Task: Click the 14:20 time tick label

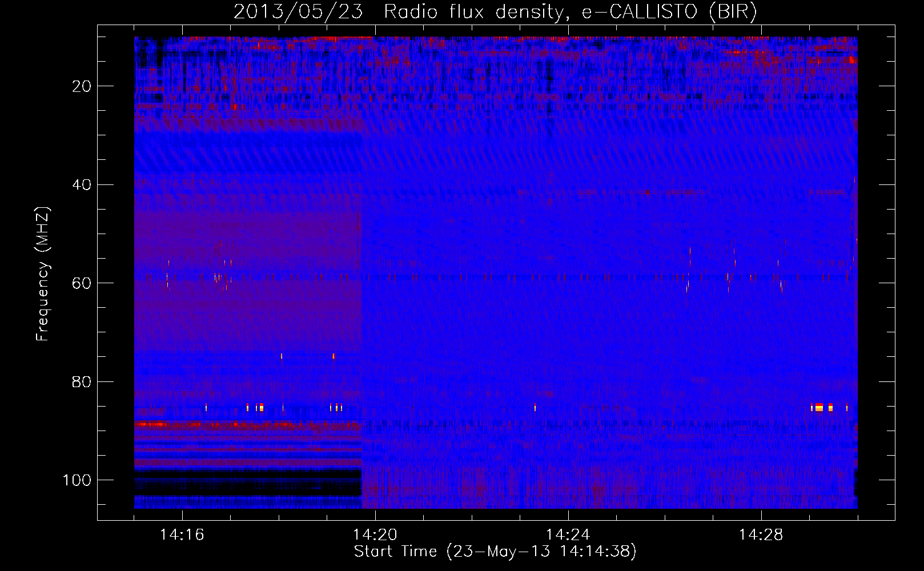Action: 375,535
